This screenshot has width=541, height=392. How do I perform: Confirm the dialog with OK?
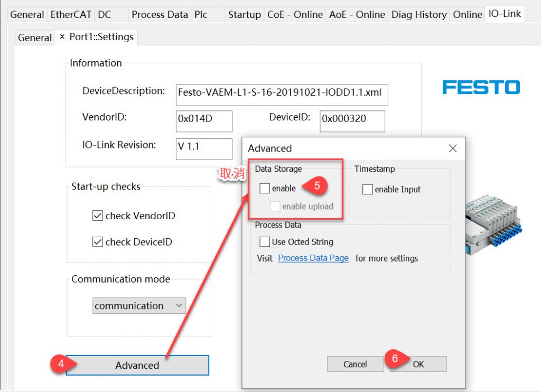(x=418, y=364)
